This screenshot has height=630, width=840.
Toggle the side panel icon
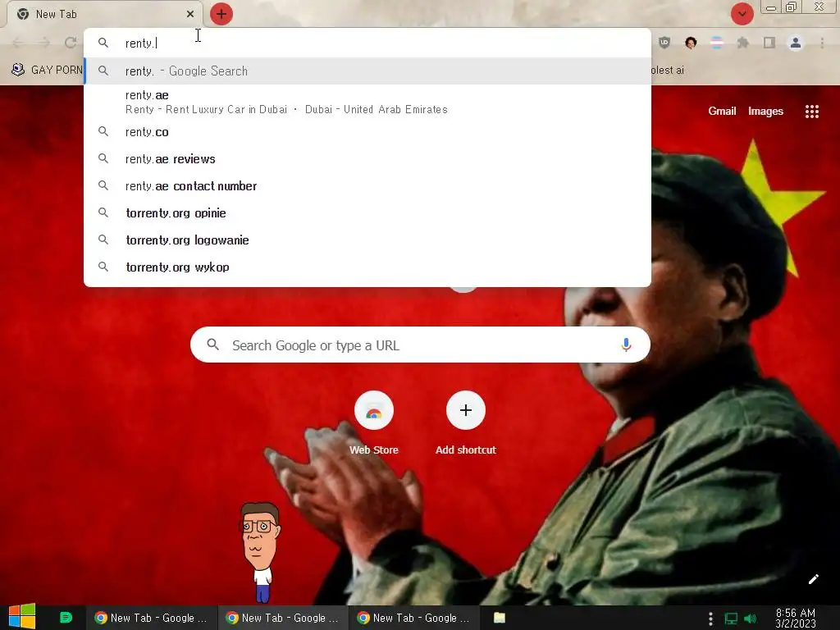point(769,43)
